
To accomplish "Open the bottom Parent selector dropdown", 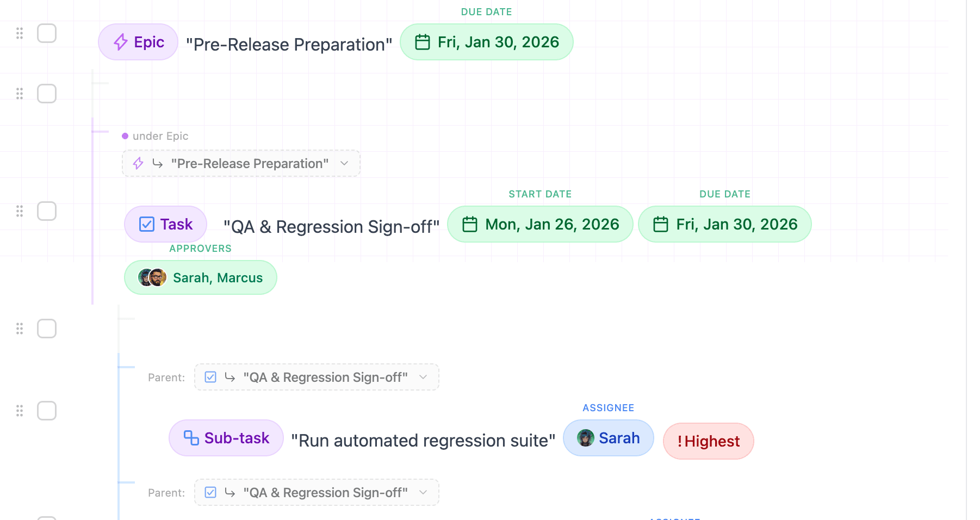I will pos(423,492).
